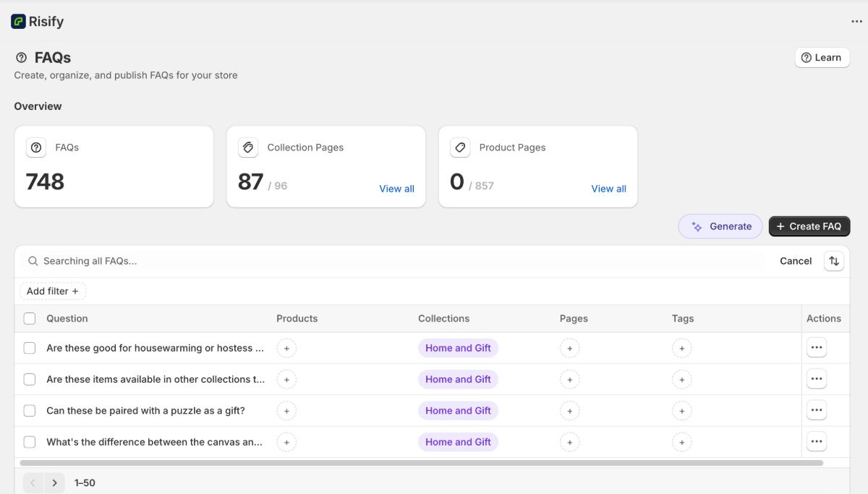Click the sort arrows icon button
This screenshot has width=868, height=494.
[833, 261]
